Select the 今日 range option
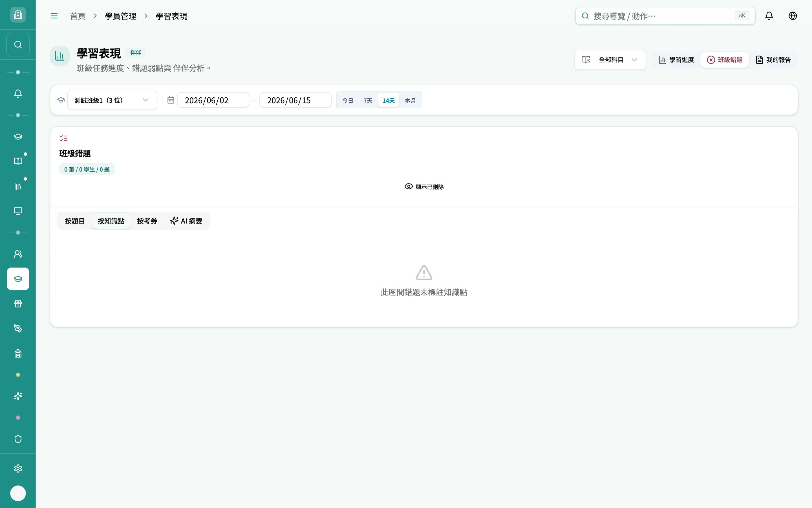This screenshot has width=812, height=508. (x=348, y=100)
